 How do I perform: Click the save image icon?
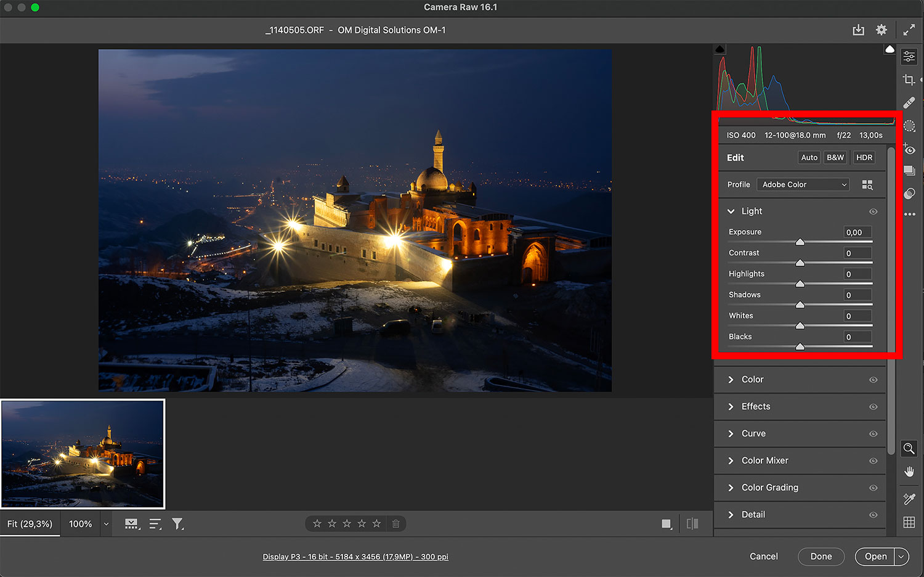(858, 30)
